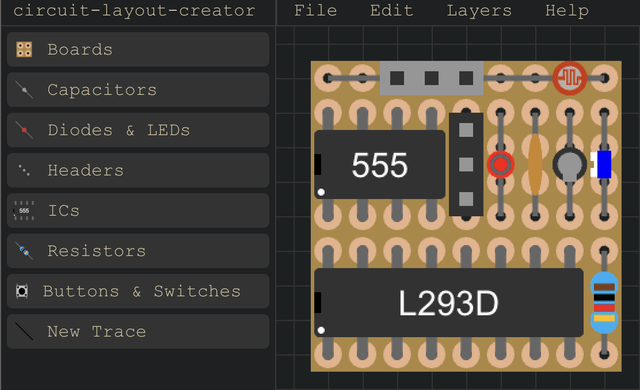Click the Capacitors icon in sidebar
This screenshot has width=640, height=390.
pos(24,90)
